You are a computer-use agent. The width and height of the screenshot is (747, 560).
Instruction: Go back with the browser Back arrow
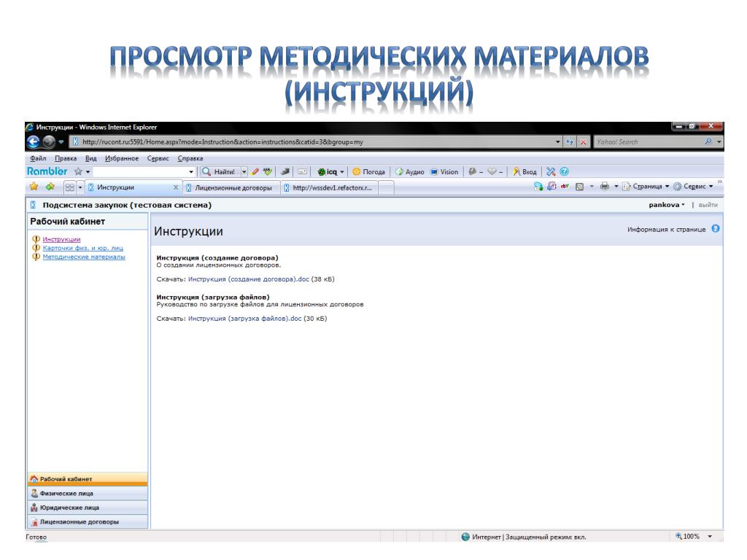point(34,141)
